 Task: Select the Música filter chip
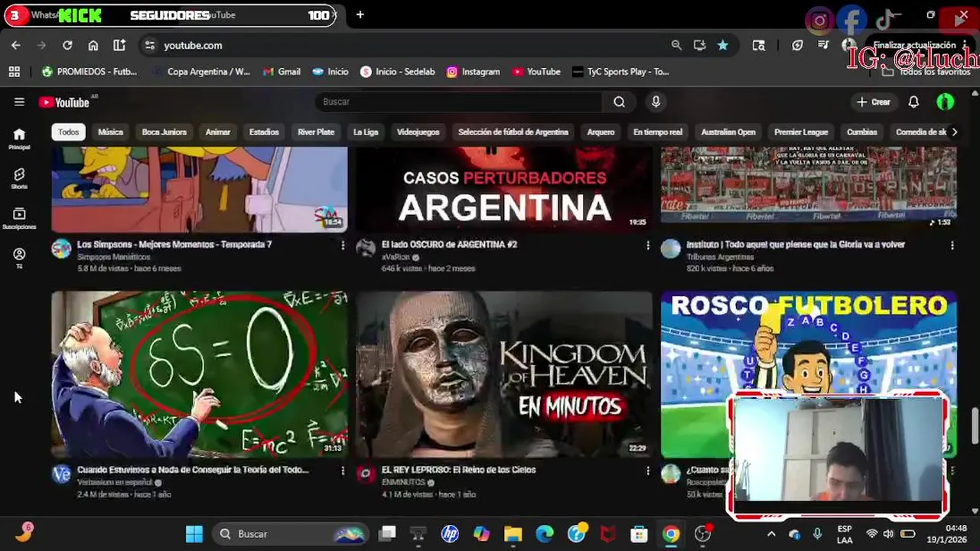tap(110, 132)
